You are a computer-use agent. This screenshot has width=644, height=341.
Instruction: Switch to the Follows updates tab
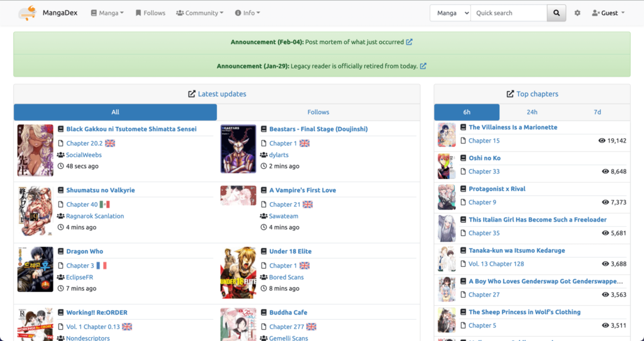[318, 112]
